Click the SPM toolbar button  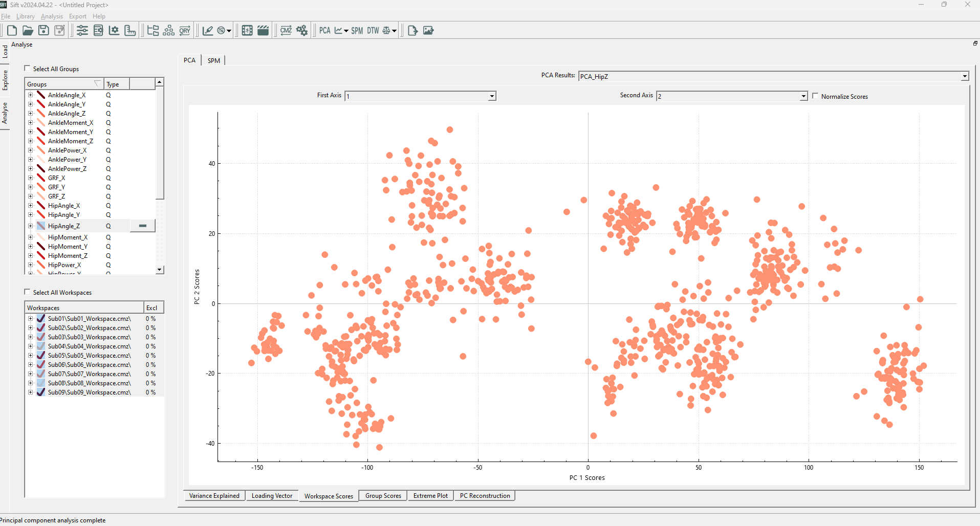pos(357,31)
